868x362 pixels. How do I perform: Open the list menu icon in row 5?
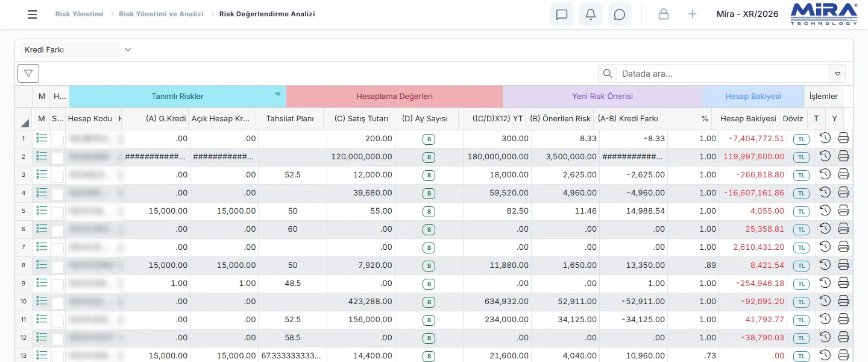pyautogui.click(x=42, y=211)
